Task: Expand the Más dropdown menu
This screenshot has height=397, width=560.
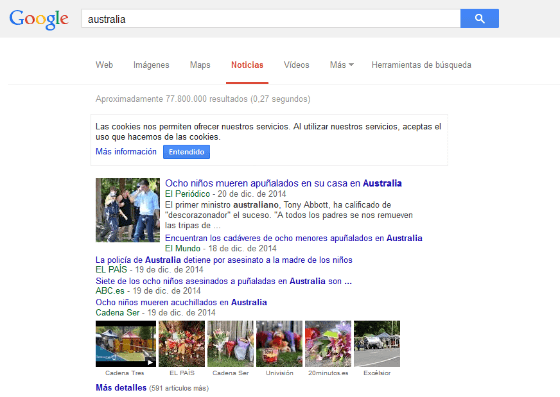Action: coord(341,65)
